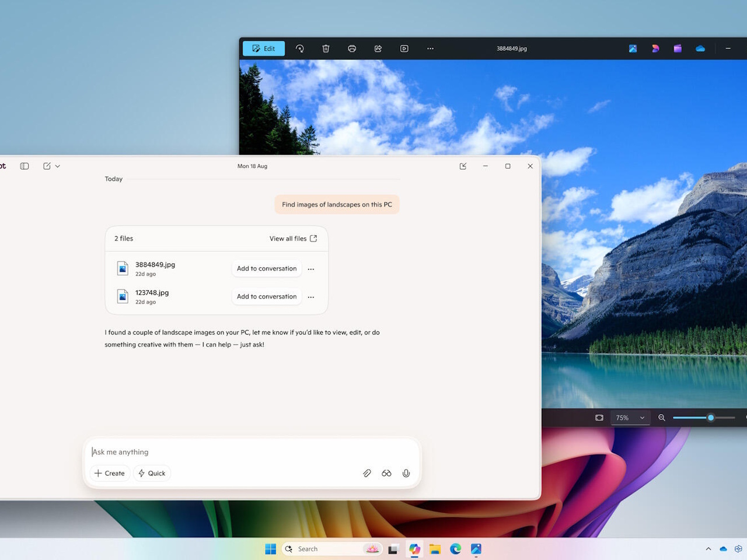Open Copilot Vision glasses icon
This screenshot has width=747, height=560.
(x=386, y=473)
